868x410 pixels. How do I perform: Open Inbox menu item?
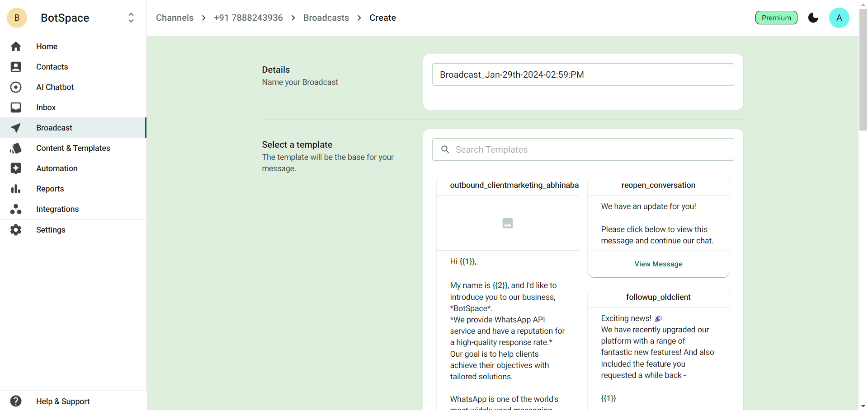click(73, 107)
